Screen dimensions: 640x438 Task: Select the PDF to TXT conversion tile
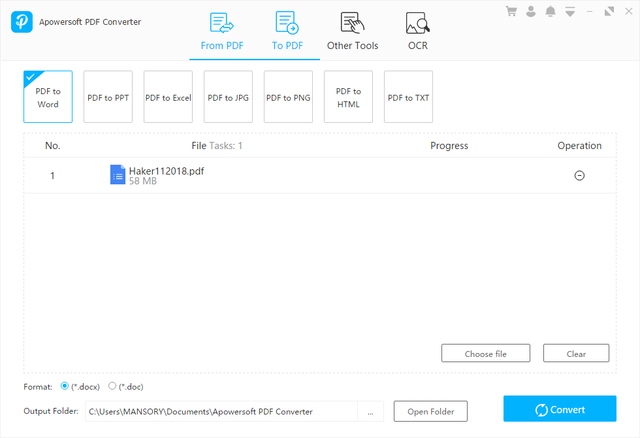coord(408,97)
